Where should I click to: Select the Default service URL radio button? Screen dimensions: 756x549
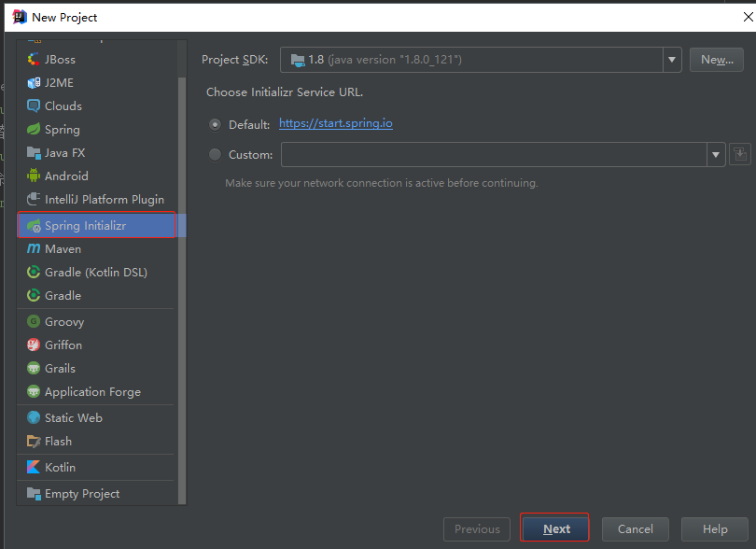[x=215, y=124]
